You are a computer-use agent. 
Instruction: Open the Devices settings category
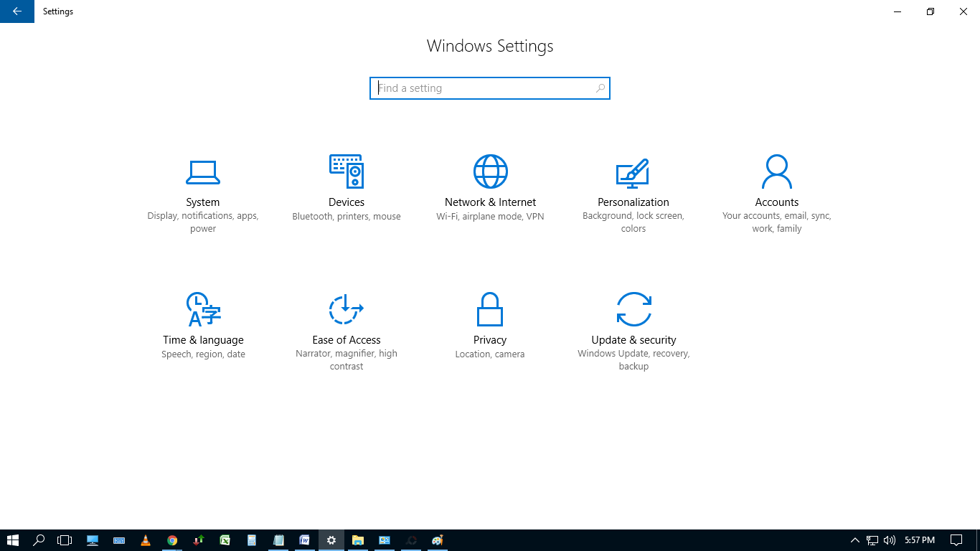pyautogui.click(x=347, y=189)
